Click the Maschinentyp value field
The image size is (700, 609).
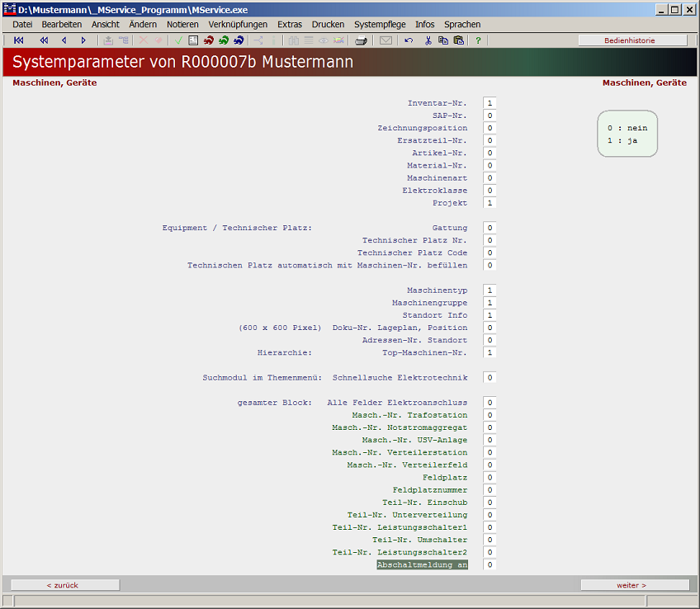click(x=490, y=290)
